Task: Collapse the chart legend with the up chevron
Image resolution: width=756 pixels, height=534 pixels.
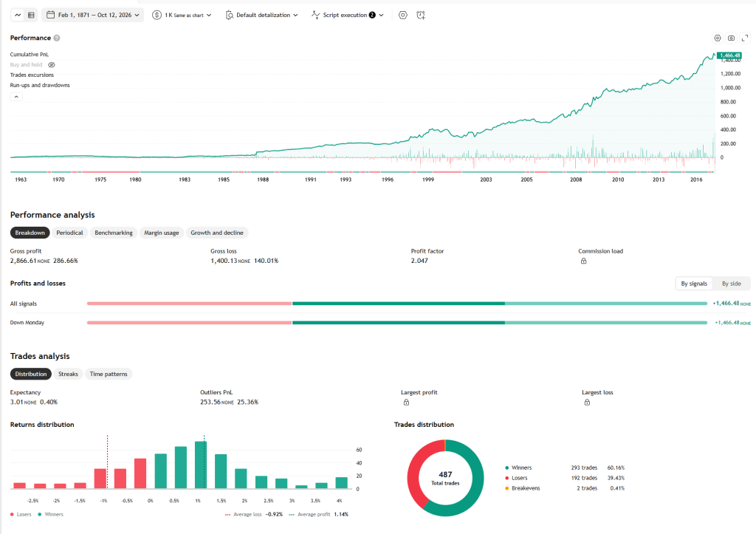Action: click(16, 97)
